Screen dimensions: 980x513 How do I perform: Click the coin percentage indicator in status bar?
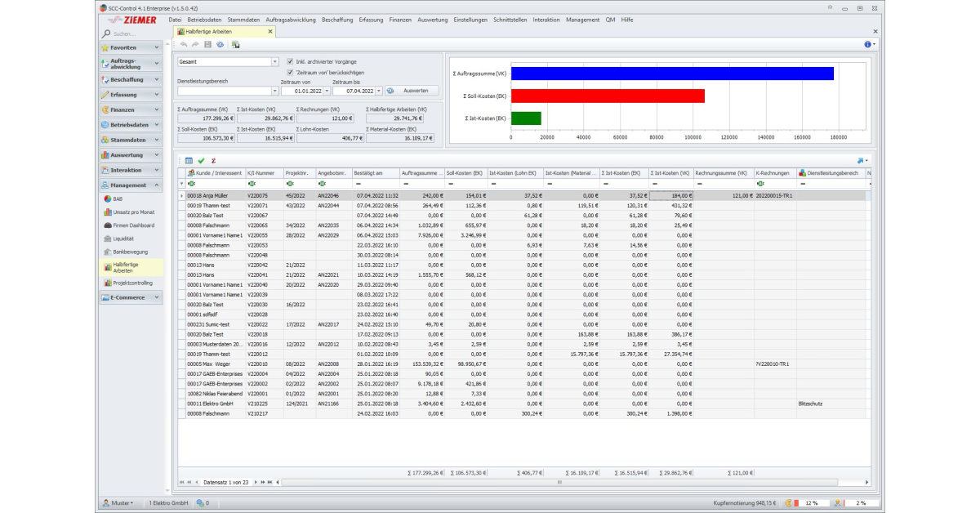[789, 503]
